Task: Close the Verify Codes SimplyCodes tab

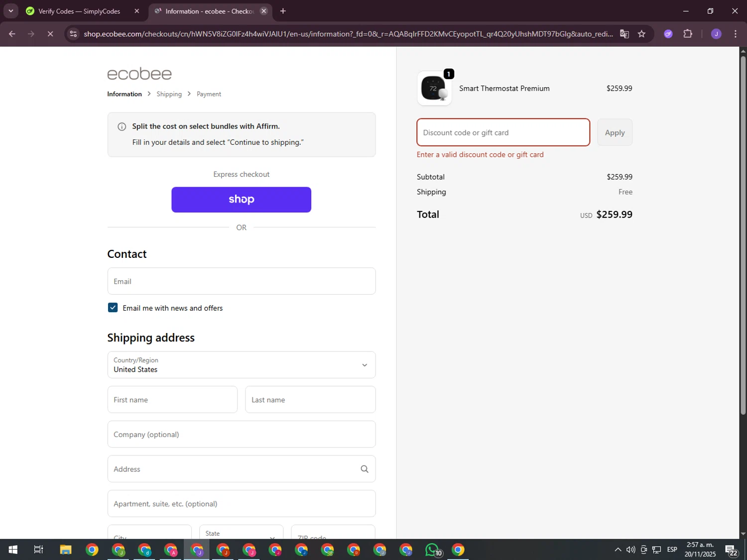Action: (137, 11)
